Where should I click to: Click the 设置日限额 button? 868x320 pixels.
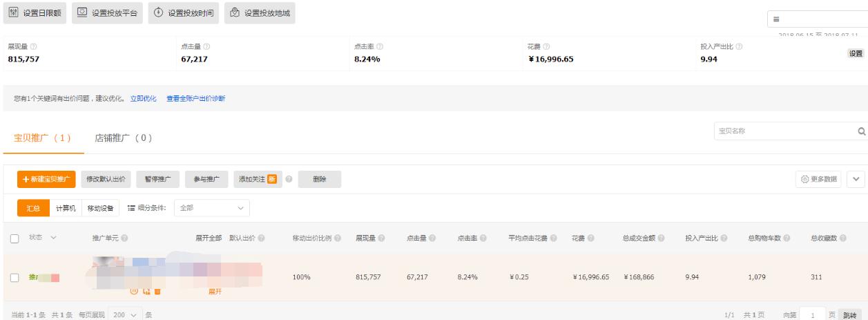tap(35, 13)
